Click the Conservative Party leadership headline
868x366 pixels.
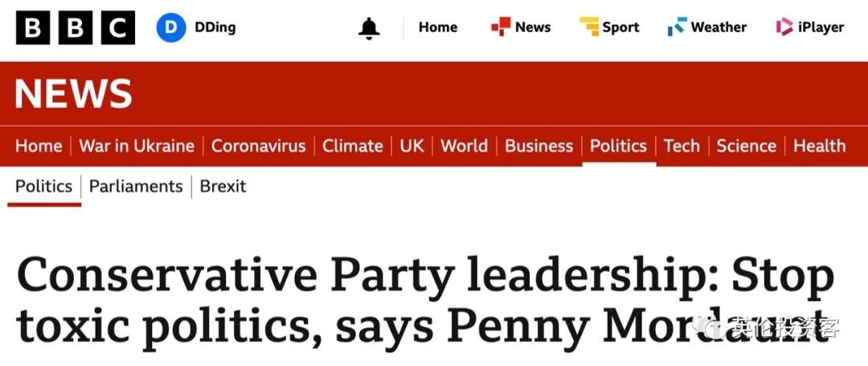426,303
